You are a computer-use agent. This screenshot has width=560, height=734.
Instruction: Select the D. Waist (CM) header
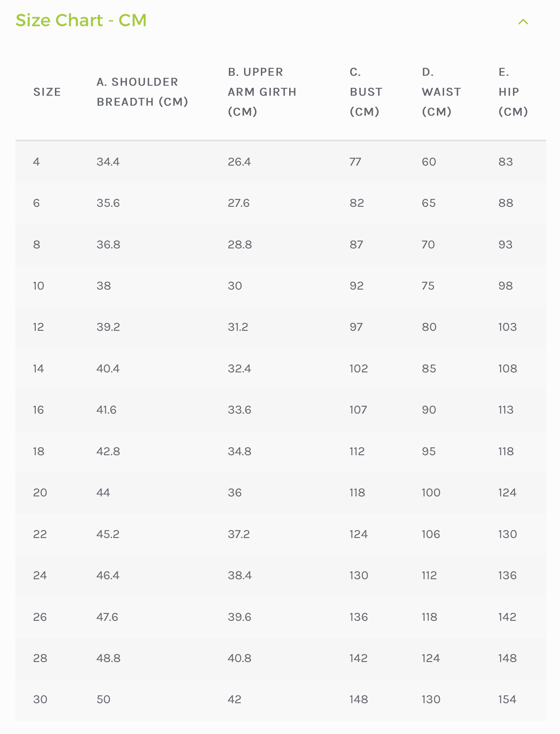(441, 92)
